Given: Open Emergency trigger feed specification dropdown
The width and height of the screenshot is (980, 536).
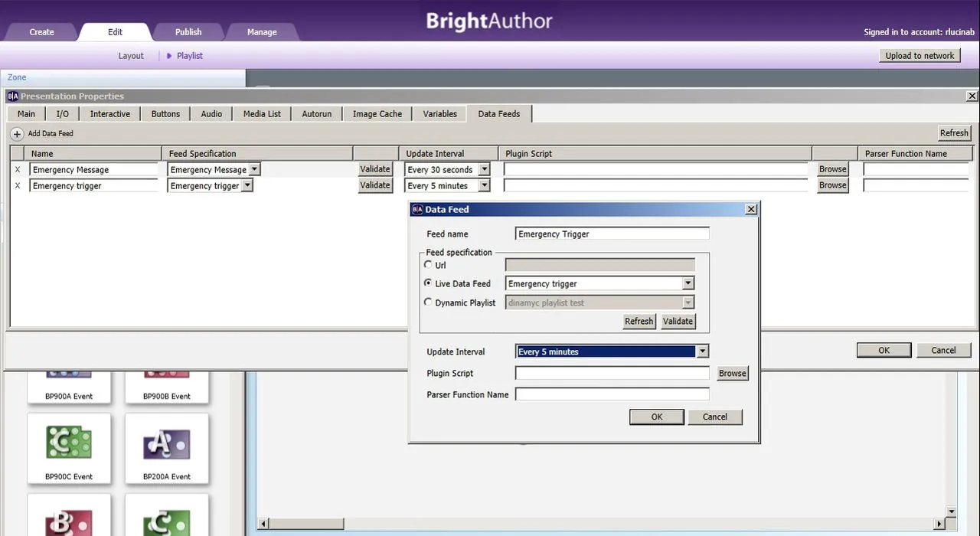Looking at the screenshot, I should 247,186.
